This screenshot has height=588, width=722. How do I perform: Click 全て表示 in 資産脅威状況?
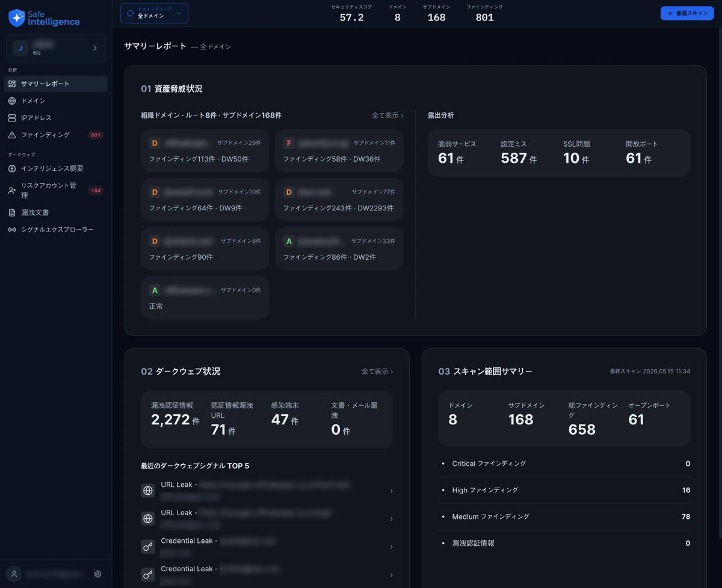387,115
